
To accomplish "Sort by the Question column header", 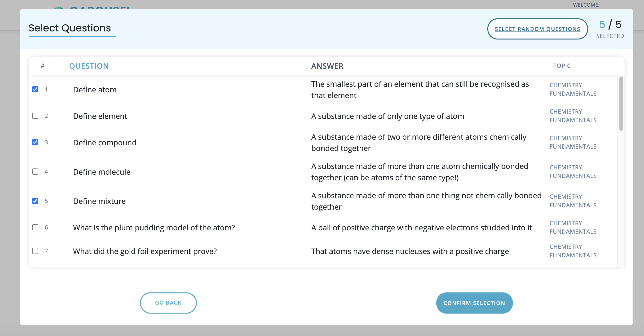I will (x=89, y=66).
